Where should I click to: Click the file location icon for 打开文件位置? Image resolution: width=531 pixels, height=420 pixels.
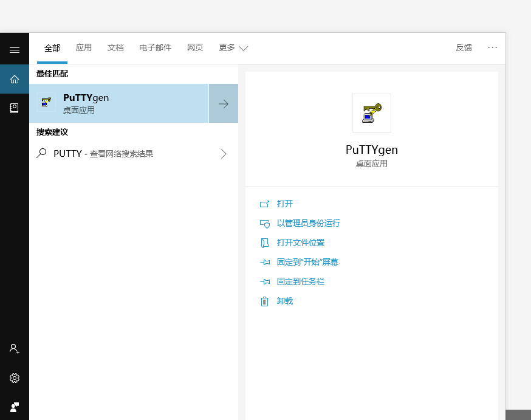point(264,243)
